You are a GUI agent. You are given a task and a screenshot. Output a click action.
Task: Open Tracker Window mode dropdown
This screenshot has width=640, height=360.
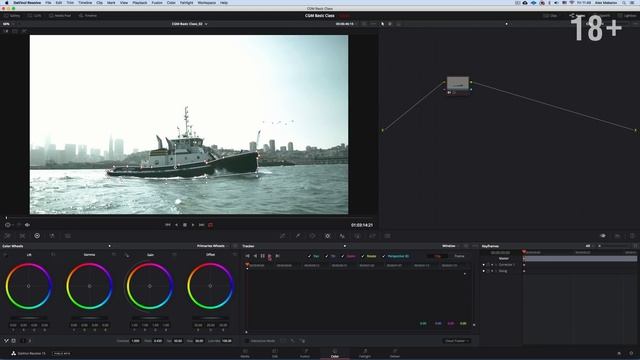(450, 246)
